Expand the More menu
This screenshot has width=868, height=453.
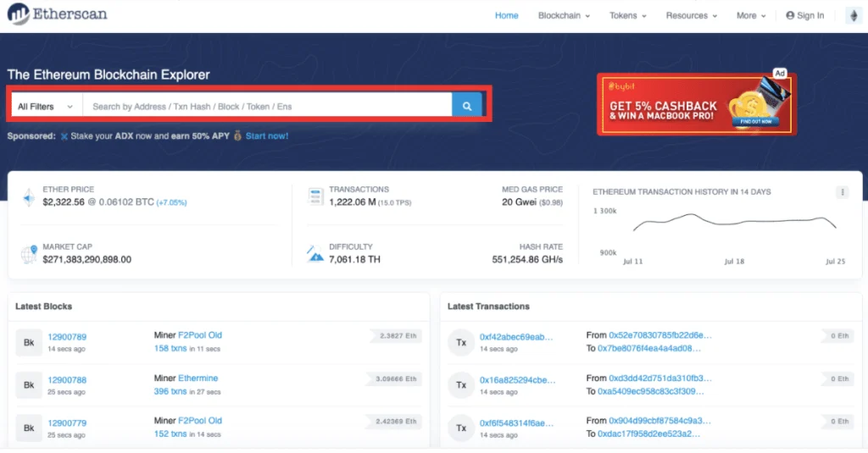pyautogui.click(x=751, y=15)
